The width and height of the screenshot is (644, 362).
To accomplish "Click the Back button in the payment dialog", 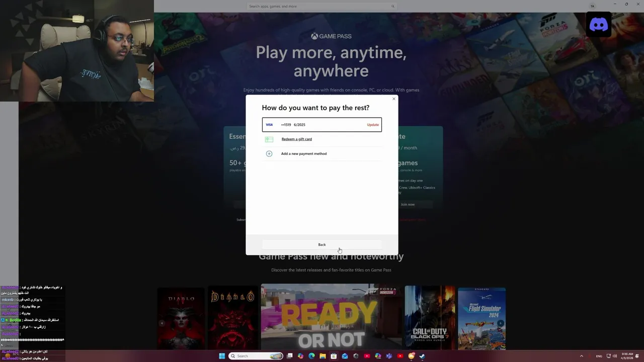I will click(321, 245).
